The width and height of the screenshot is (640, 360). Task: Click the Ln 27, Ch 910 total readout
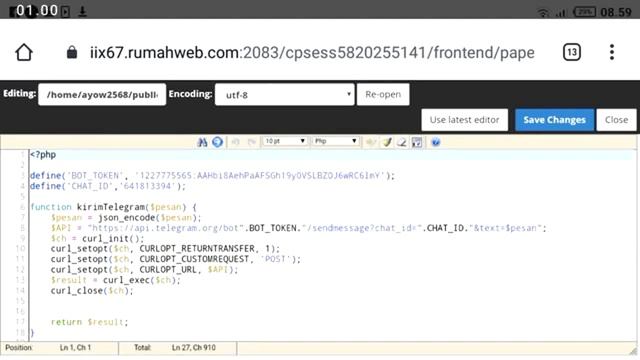pyautogui.click(x=193, y=348)
